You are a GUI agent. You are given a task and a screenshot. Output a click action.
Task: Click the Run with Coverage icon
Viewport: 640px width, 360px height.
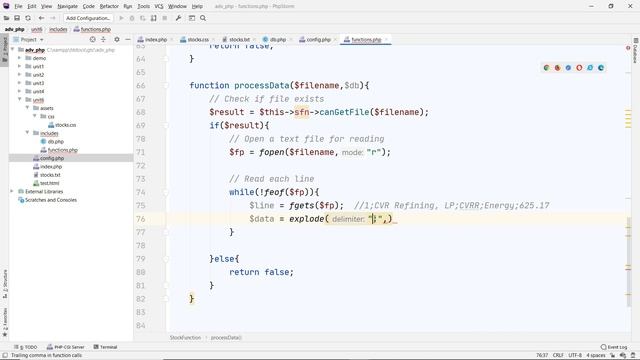pos(142,18)
